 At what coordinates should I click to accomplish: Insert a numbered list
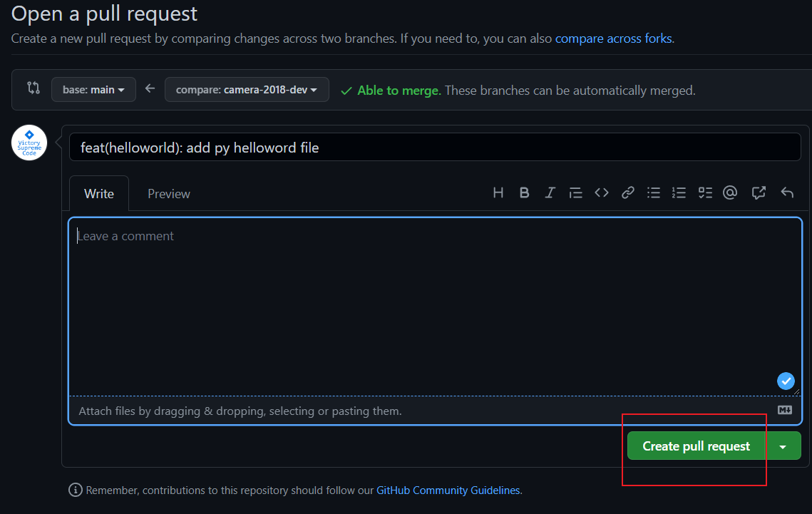coord(679,192)
